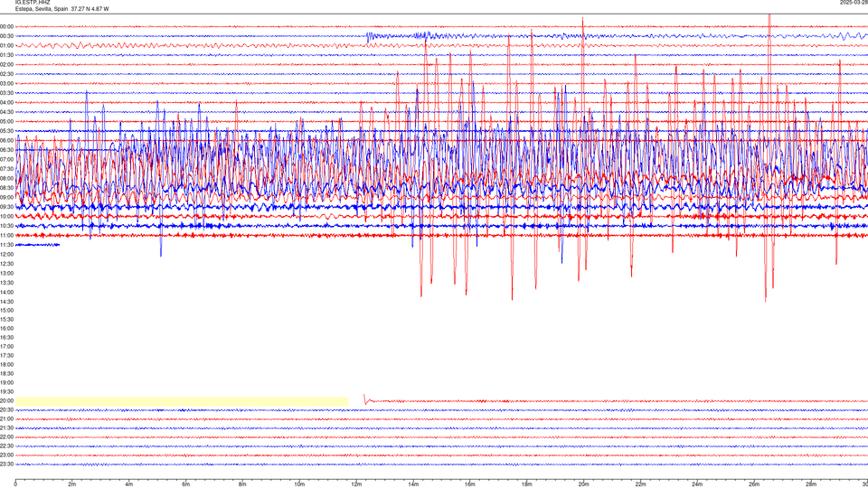Select the 02:00 time row label
This screenshot has height=488, width=868.
point(6,64)
